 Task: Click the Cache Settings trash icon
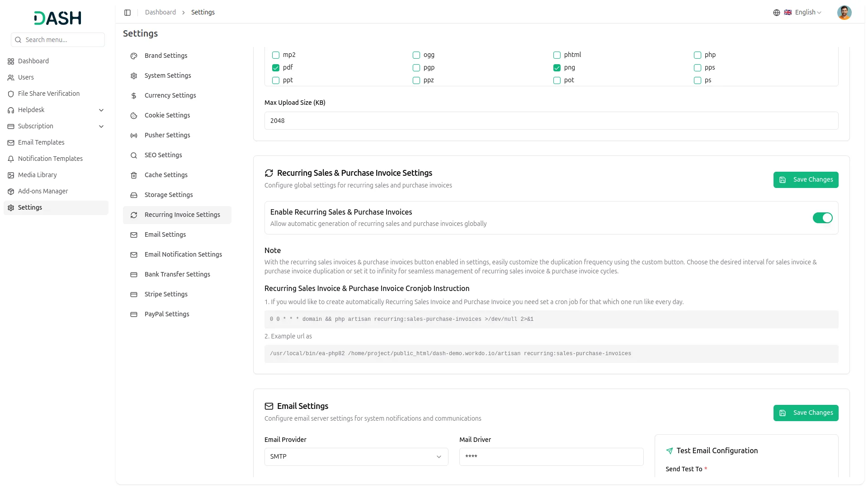coord(134,175)
